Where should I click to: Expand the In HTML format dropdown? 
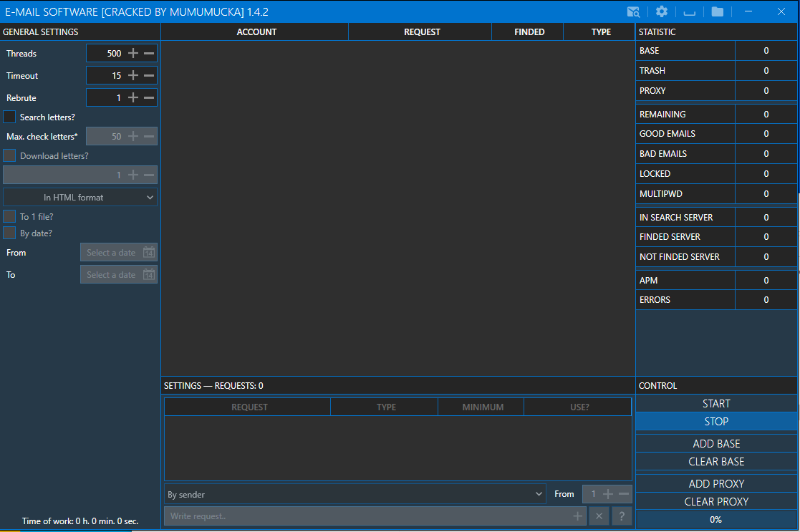click(80, 197)
